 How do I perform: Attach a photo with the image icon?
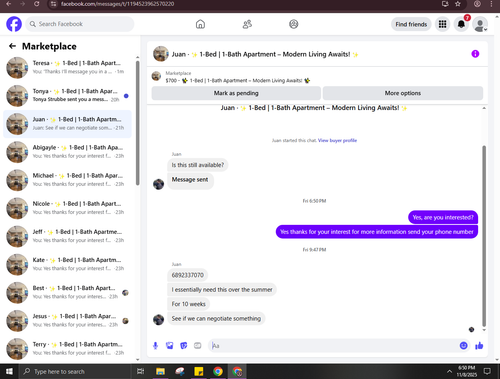click(170, 346)
